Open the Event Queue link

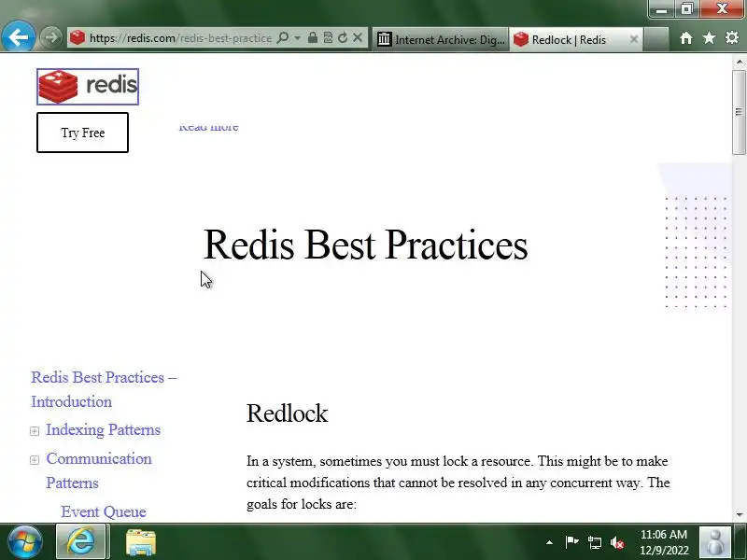[x=104, y=511]
